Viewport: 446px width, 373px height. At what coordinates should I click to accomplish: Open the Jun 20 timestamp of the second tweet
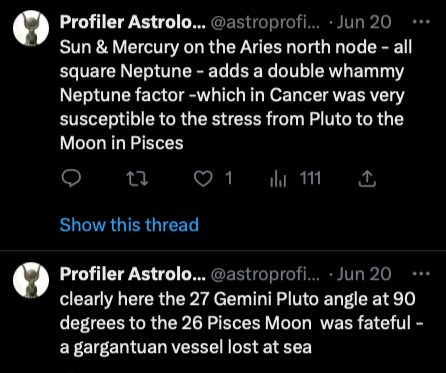tap(363, 274)
